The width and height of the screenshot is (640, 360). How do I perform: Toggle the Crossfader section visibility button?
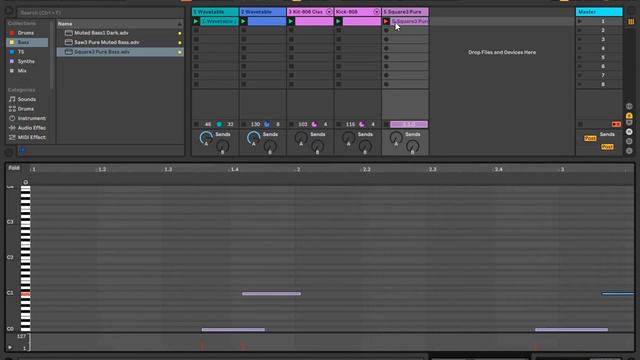pyautogui.click(x=629, y=151)
